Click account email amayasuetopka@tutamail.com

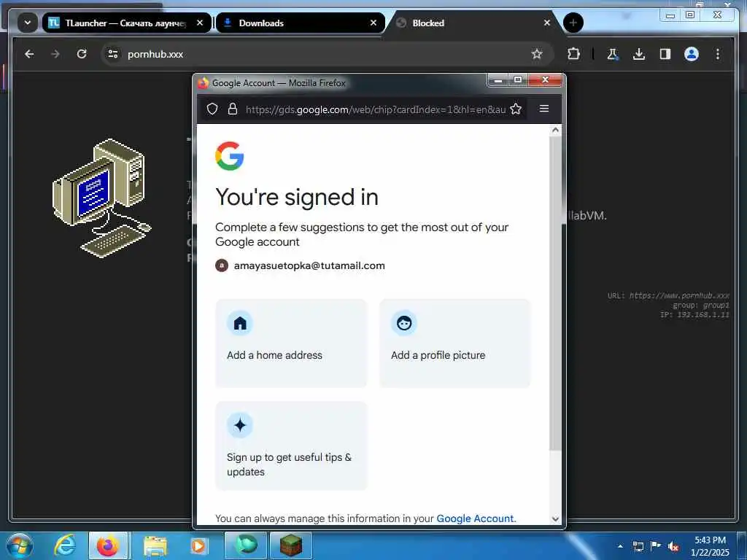(x=309, y=265)
